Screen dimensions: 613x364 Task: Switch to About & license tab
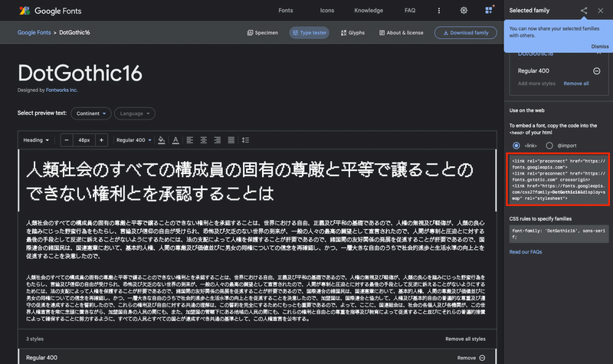click(x=401, y=33)
